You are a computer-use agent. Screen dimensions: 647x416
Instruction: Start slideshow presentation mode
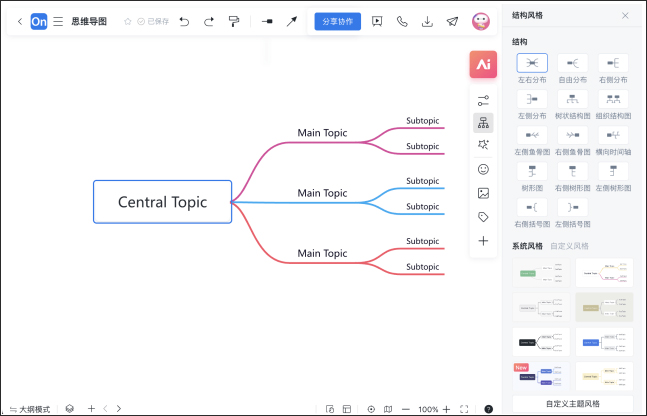(x=377, y=21)
